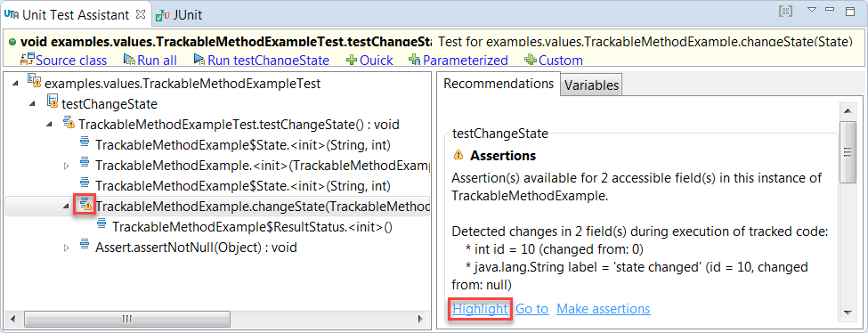
Task: Collapse the testChangeState tree node
Action: point(32,104)
